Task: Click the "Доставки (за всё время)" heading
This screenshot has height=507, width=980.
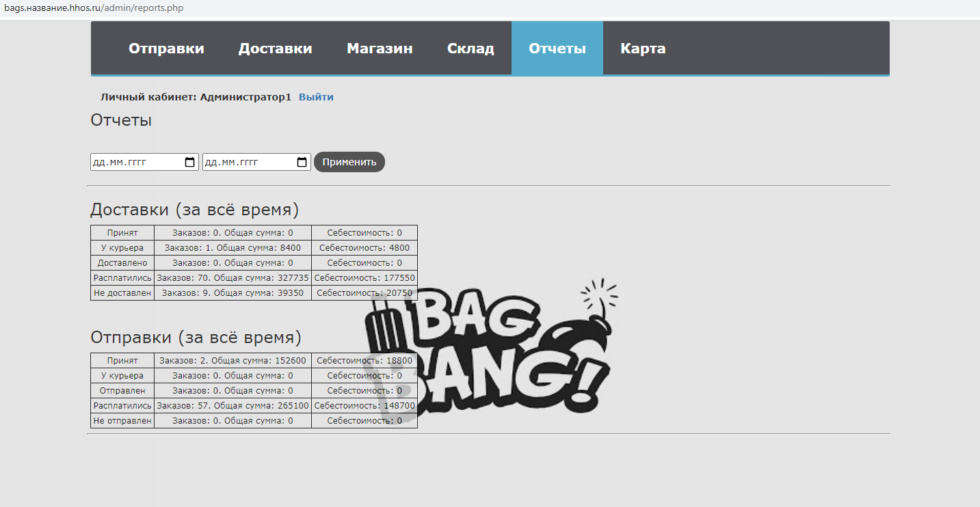Action: [x=195, y=210]
